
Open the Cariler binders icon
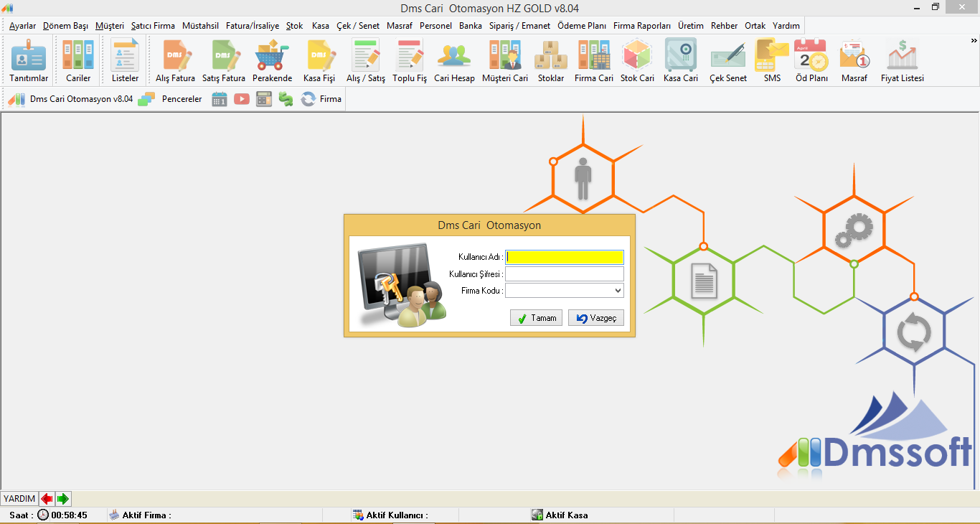pos(78,61)
